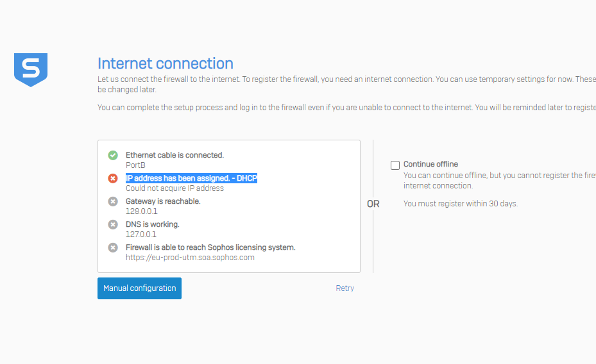Click the Retry link

coord(345,288)
